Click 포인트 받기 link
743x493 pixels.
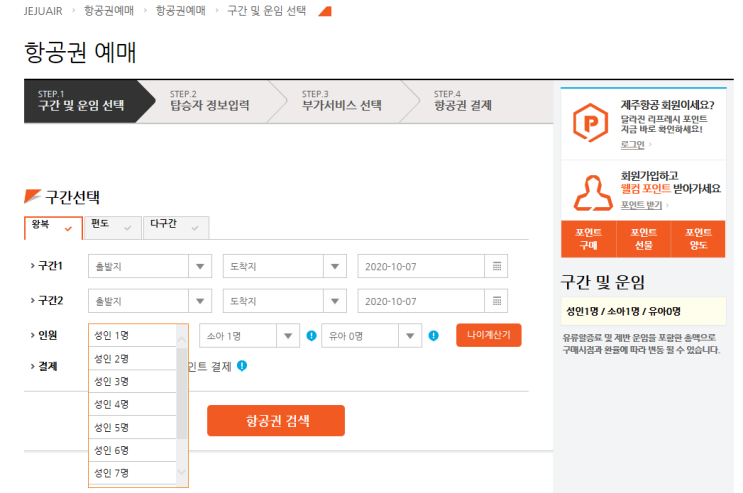click(641, 205)
